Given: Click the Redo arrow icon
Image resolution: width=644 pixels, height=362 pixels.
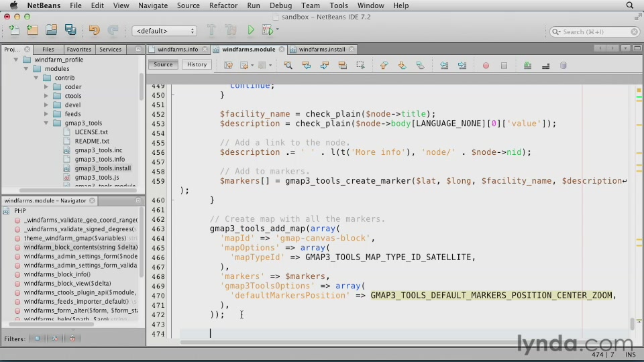Looking at the screenshot, I should pos(113,30).
